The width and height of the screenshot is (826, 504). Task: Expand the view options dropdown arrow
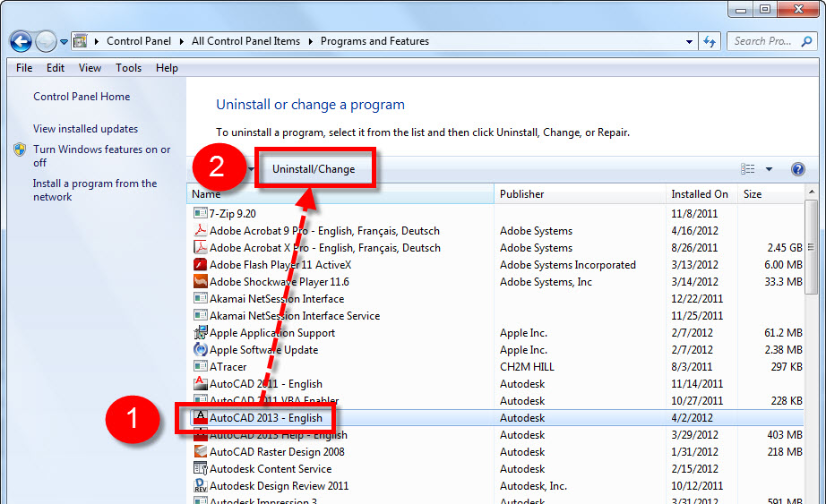pyautogui.click(x=769, y=169)
